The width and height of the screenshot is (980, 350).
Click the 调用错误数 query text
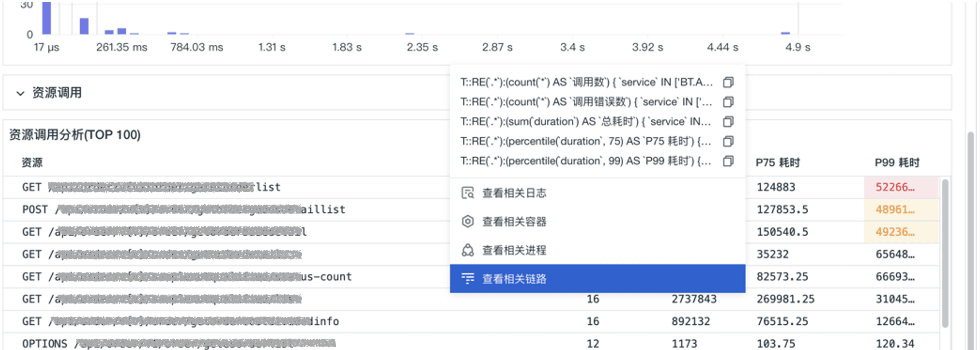pos(586,102)
